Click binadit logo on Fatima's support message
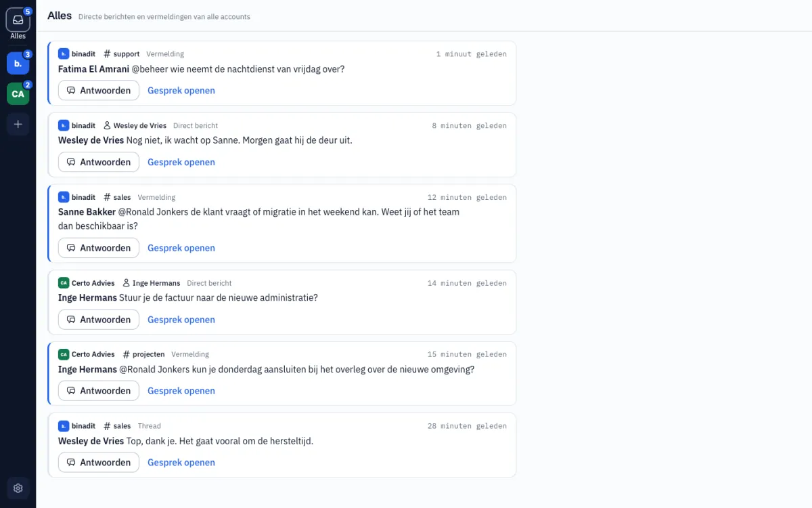The height and width of the screenshot is (508, 812). [x=64, y=54]
